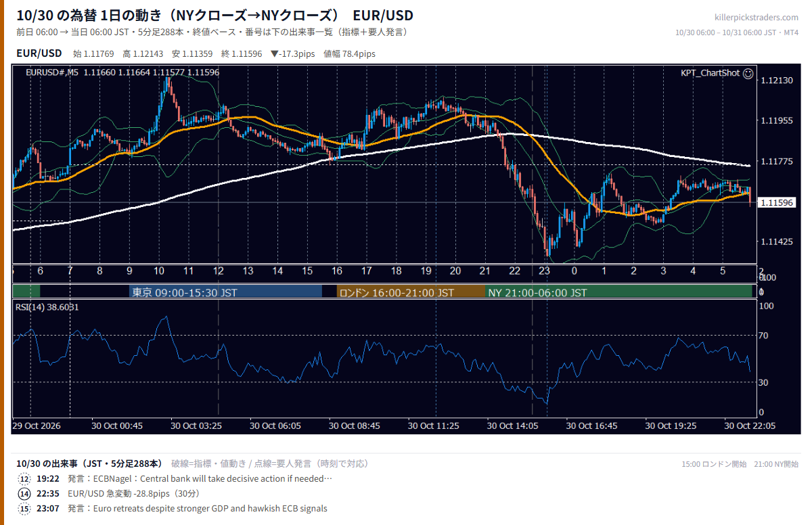812x525 pixels.
Task: Click the 15:00 ロンドン開始 note
Action: [x=714, y=464]
